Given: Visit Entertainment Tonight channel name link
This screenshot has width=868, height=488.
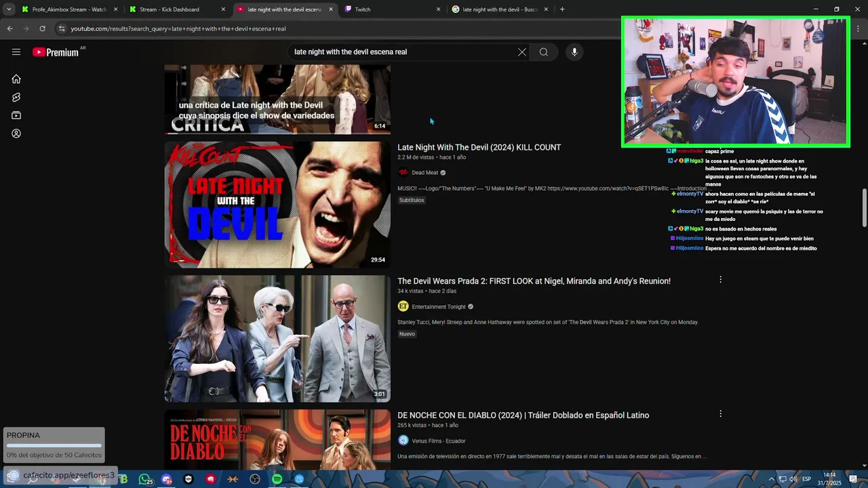Looking at the screenshot, I should click(x=439, y=307).
